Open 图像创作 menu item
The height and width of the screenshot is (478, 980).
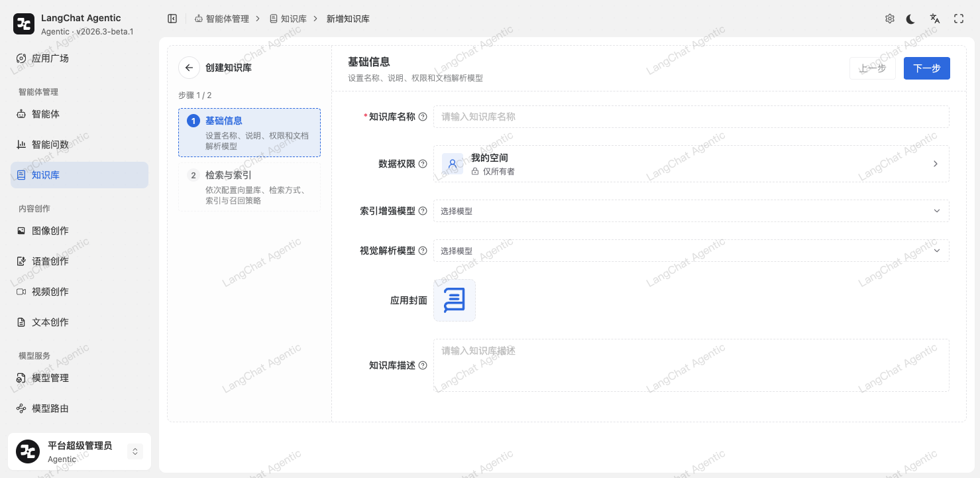pyautogui.click(x=80, y=231)
